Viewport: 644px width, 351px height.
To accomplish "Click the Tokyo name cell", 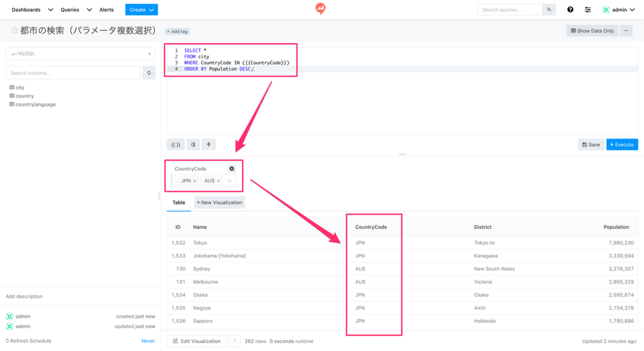I will [200, 243].
